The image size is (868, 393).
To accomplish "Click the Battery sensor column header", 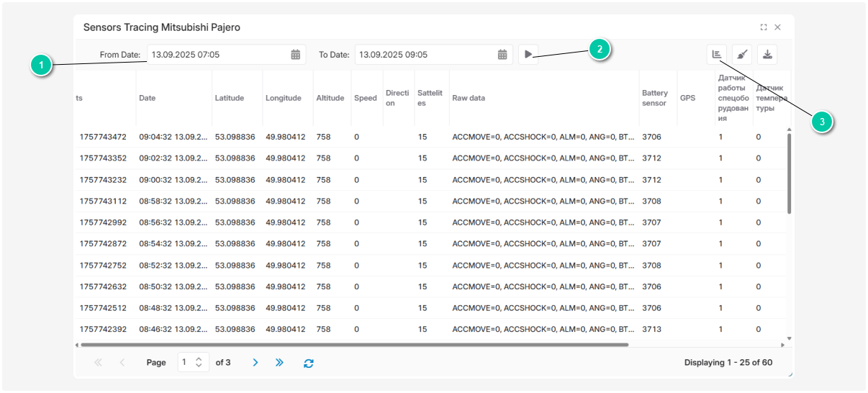I will pyautogui.click(x=655, y=98).
